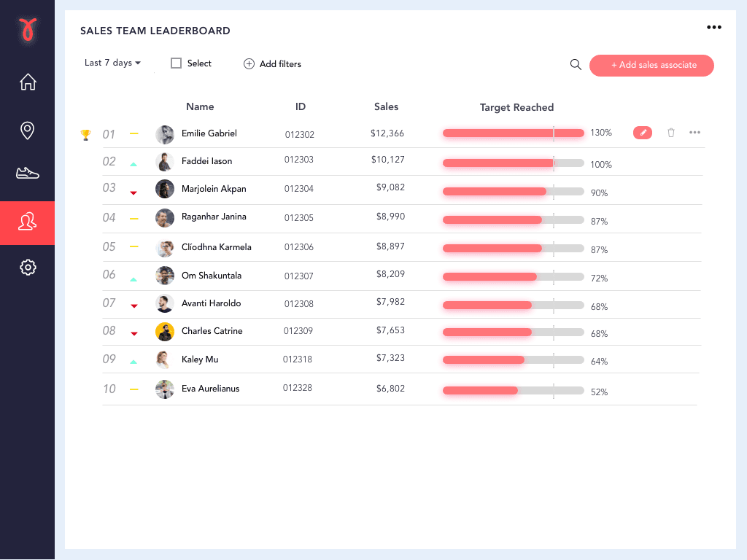This screenshot has width=747, height=560.
Task: Open the leaderboard options ellipsis menu
Action: pos(714,27)
